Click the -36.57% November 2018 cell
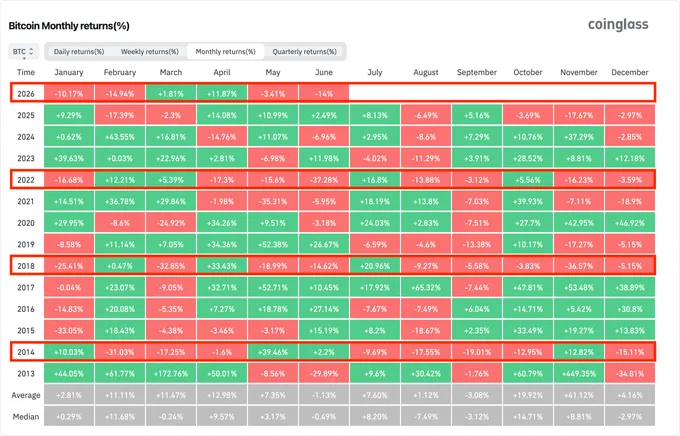 pyautogui.click(x=579, y=266)
